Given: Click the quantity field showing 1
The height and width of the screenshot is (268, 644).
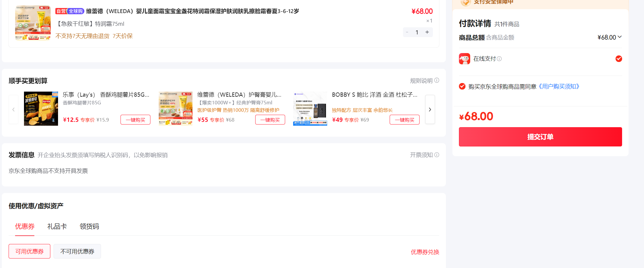Looking at the screenshot, I should (417, 32).
